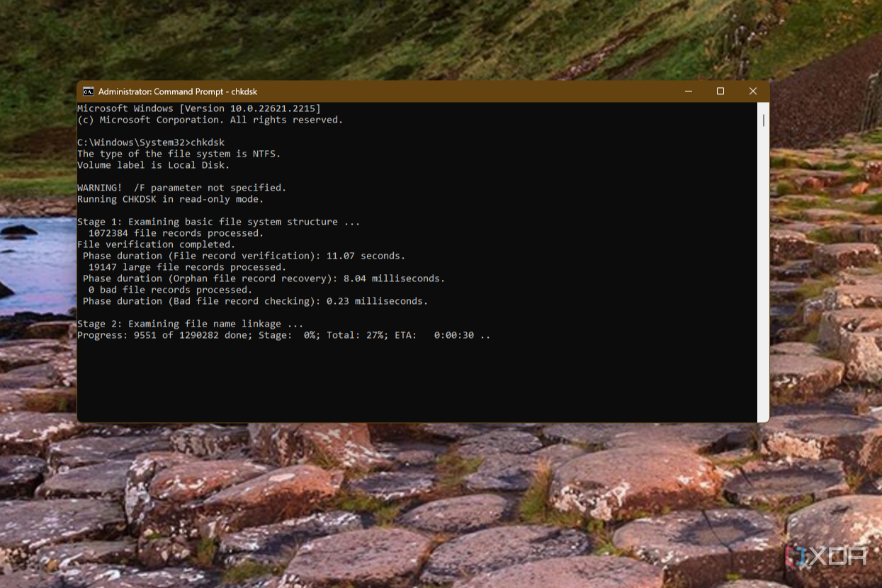Click 'The type of the file system is NTFS.'
The width and height of the screenshot is (882, 588).
(179, 154)
